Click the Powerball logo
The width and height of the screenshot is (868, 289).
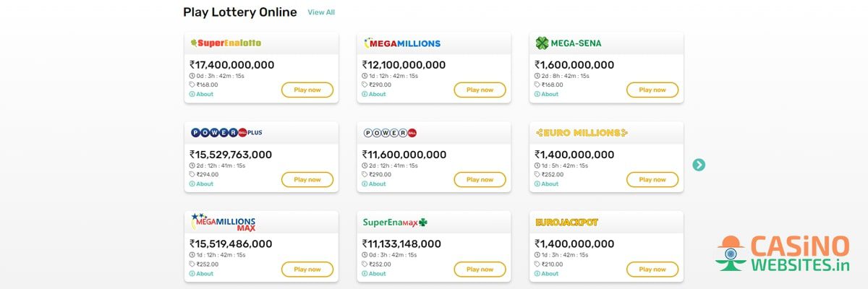pyautogui.click(x=391, y=133)
